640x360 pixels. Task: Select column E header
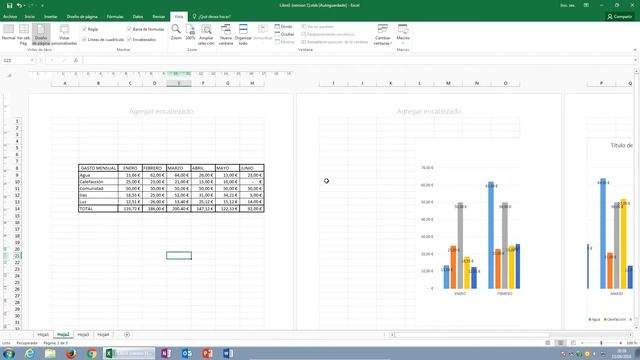coord(179,83)
